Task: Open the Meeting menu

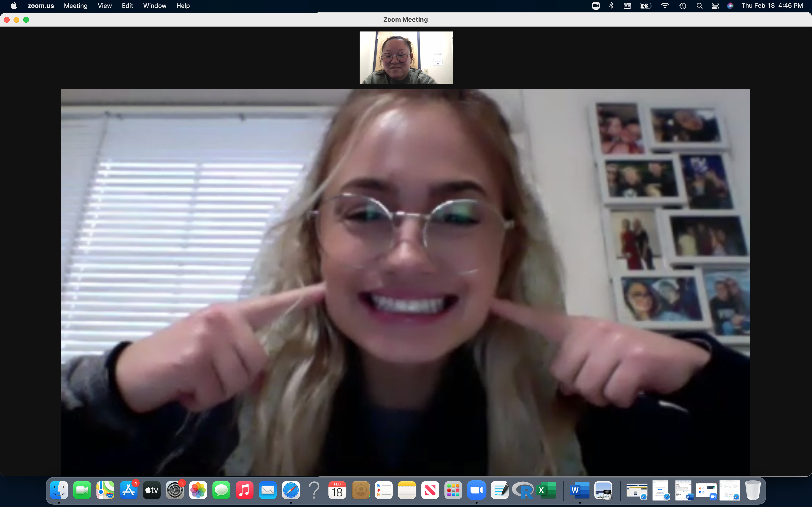Action: (x=75, y=6)
